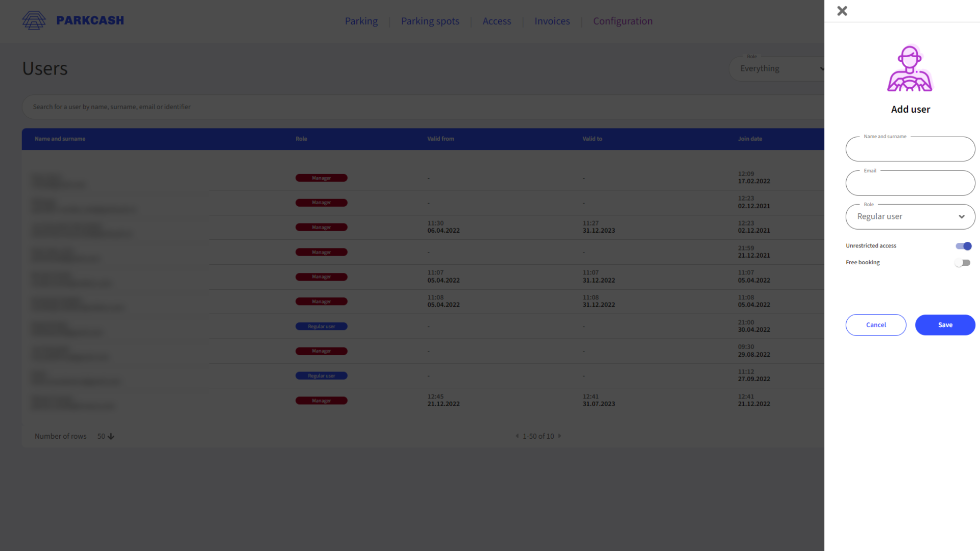Click the Parkcash logo icon
Screen dimensions: 980x551
point(34,20)
